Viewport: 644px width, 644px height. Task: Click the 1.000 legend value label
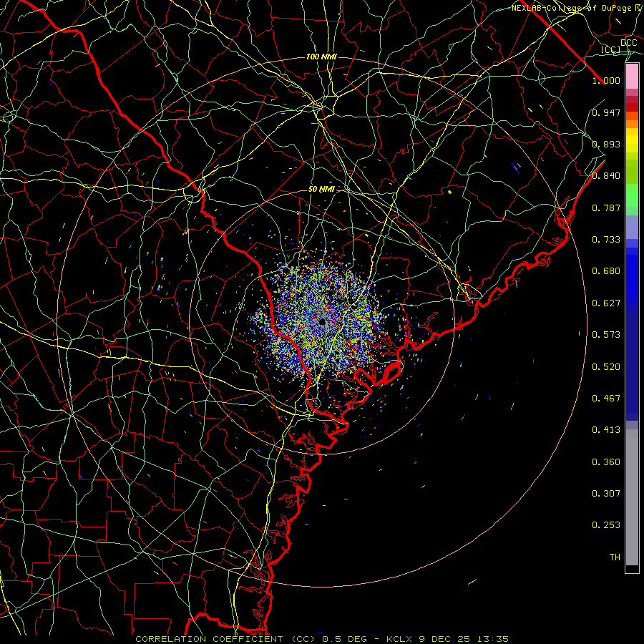tap(606, 80)
